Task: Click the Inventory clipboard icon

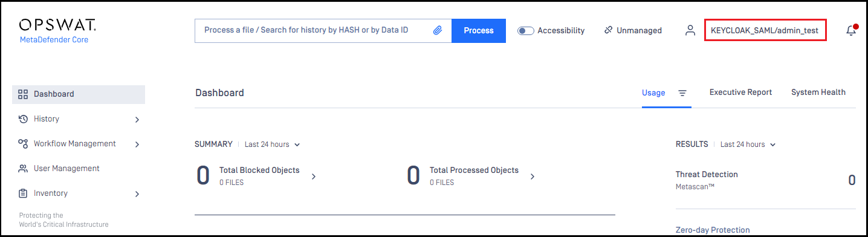Action: click(x=23, y=193)
